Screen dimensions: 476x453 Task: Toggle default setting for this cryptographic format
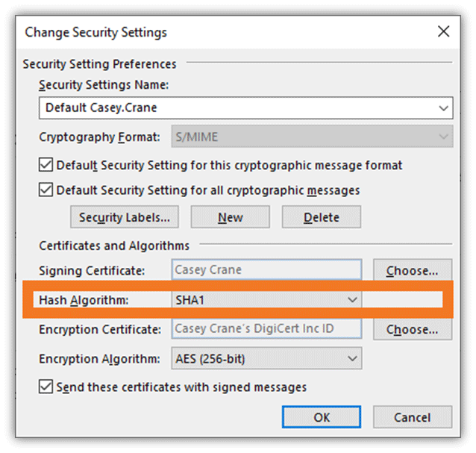tap(46, 165)
